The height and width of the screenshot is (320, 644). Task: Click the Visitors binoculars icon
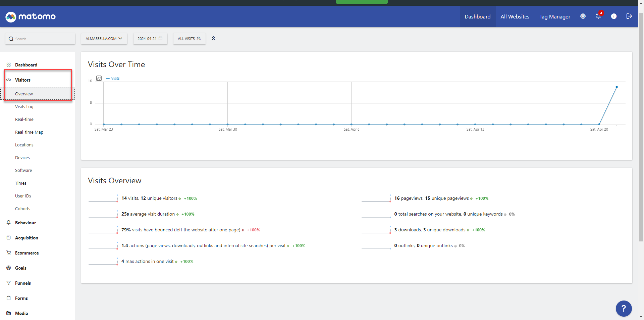[9, 80]
